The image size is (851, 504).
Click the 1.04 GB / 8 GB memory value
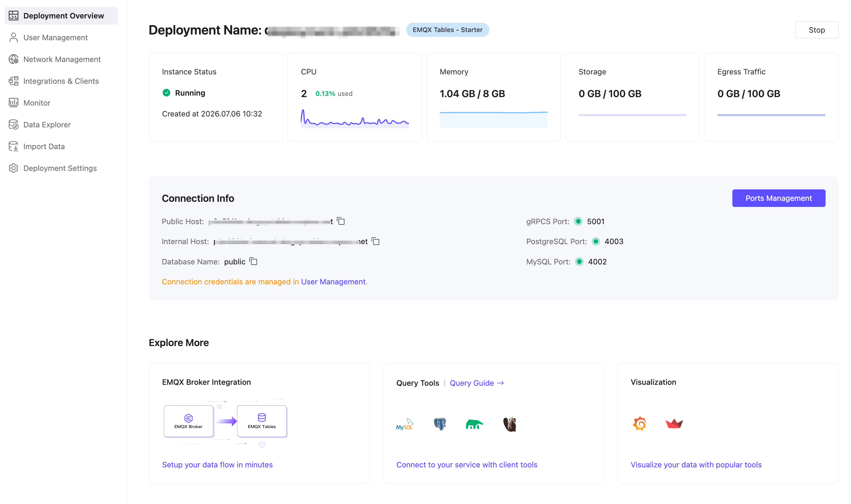coord(472,93)
